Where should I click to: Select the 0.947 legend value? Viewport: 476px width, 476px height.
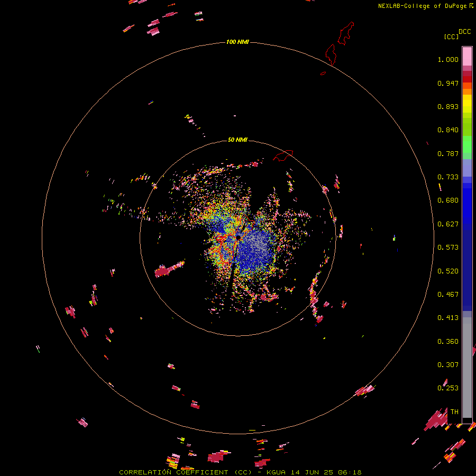tap(448, 83)
